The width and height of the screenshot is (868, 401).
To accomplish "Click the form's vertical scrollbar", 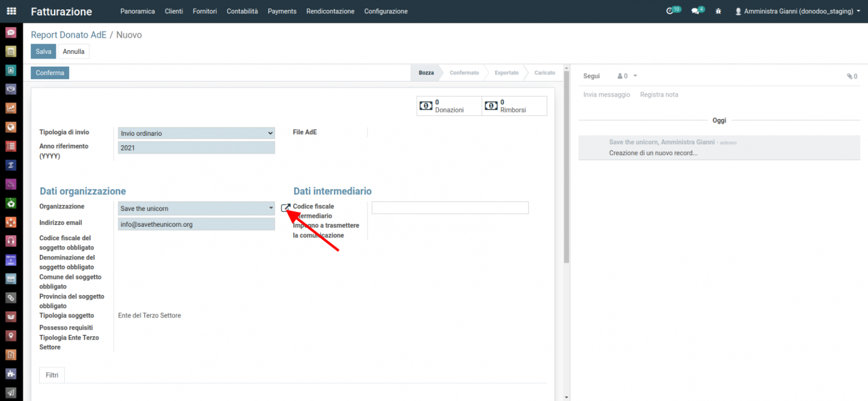I will point(566,165).
